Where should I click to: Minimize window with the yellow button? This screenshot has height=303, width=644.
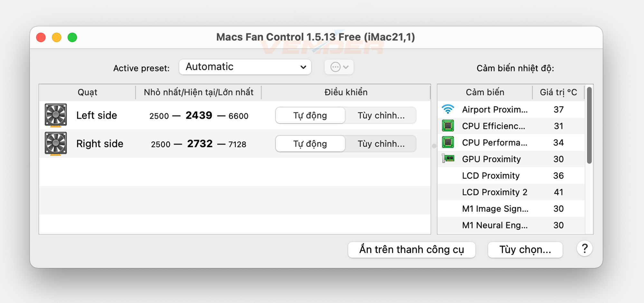click(57, 37)
